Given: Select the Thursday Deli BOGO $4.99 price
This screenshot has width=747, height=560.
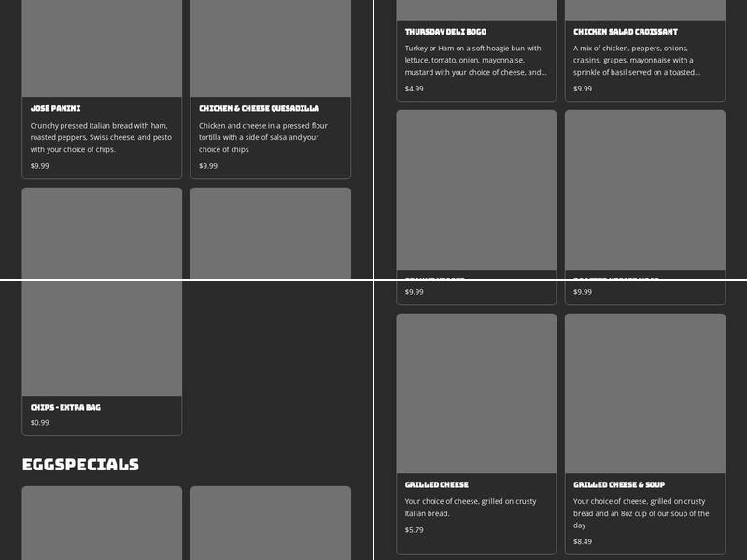Looking at the screenshot, I should [x=414, y=89].
